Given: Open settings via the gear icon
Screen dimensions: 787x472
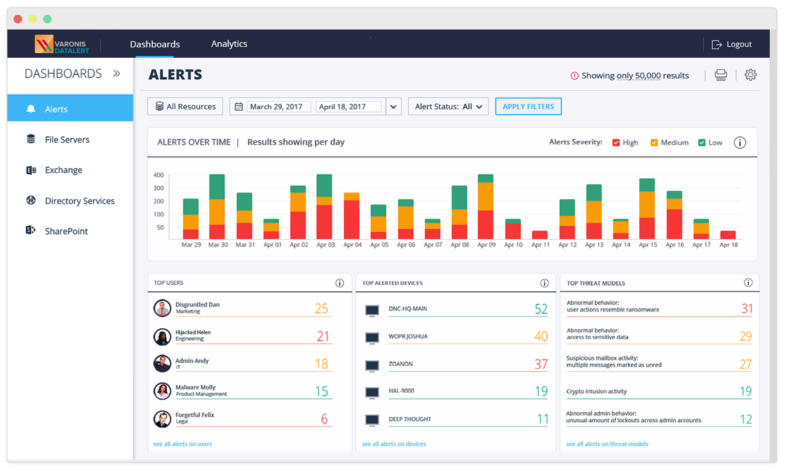Looking at the screenshot, I should pyautogui.click(x=750, y=75).
